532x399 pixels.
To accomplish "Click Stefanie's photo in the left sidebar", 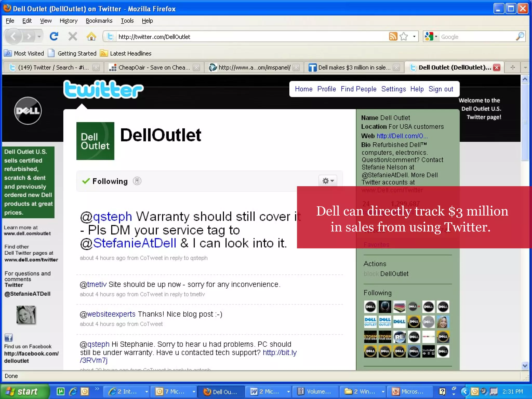I will point(26,315).
